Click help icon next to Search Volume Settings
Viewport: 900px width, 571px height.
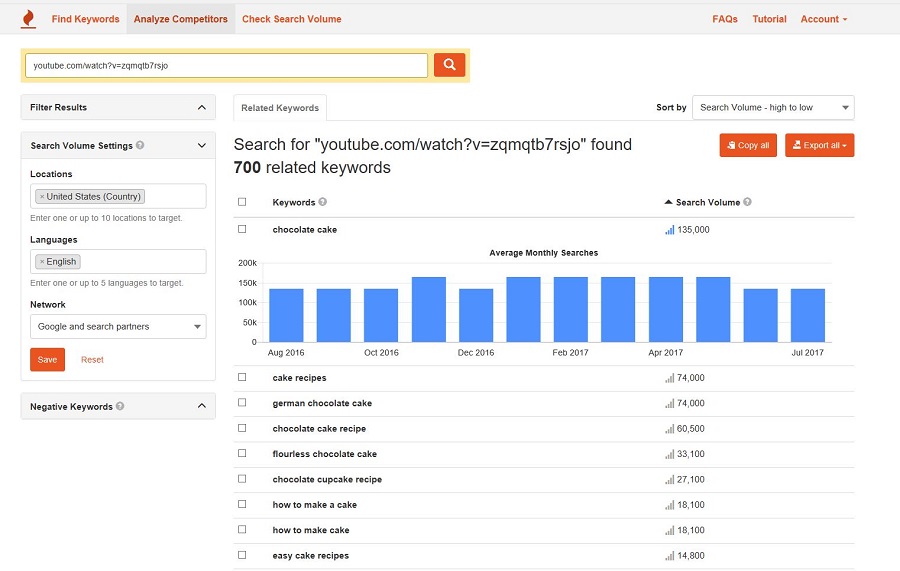pyautogui.click(x=140, y=145)
